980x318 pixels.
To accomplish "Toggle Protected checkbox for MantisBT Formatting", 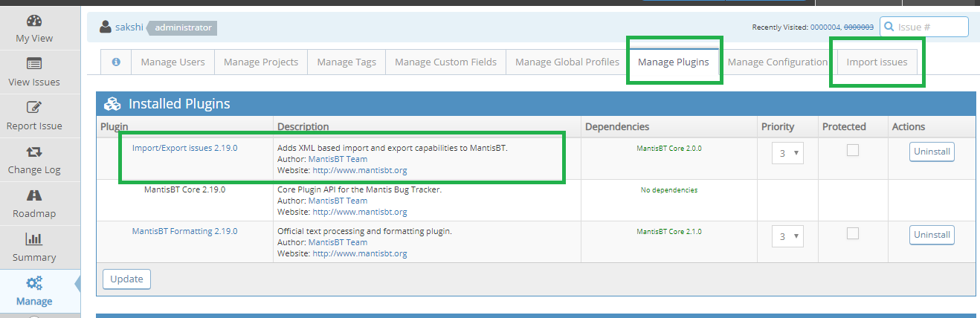I will (x=853, y=233).
